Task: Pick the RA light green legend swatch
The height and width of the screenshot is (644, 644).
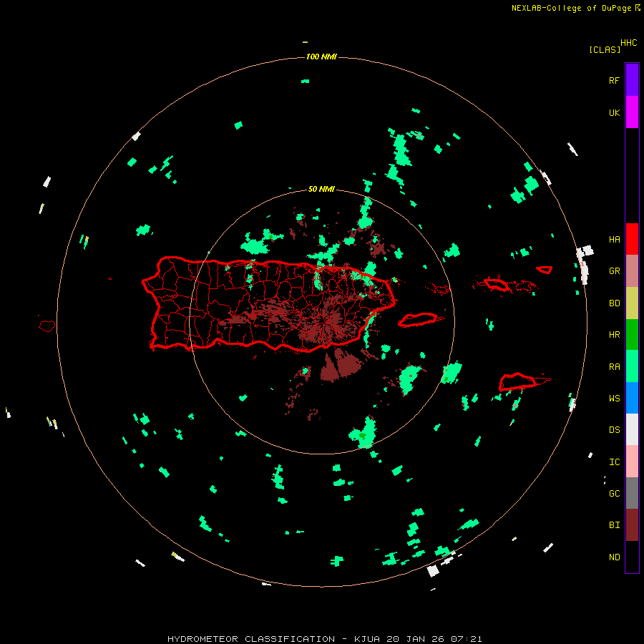Action: coord(632,366)
